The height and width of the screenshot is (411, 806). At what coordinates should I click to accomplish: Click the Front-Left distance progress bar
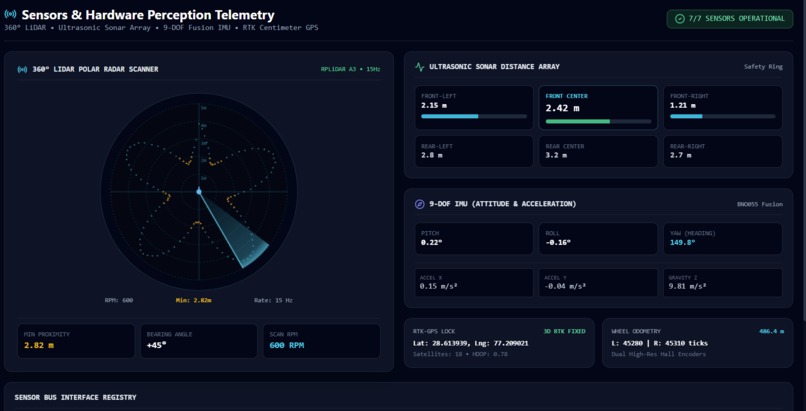click(474, 117)
